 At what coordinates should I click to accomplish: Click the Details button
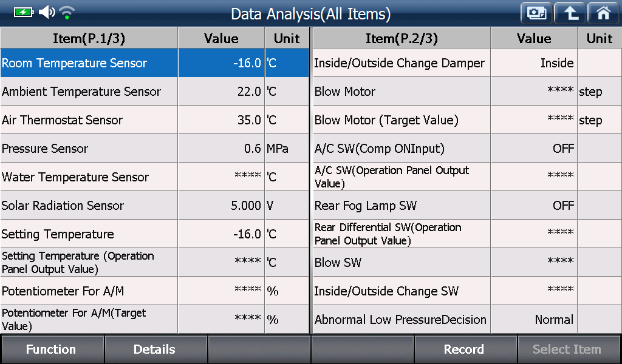pyautogui.click(x=155, y=349)
